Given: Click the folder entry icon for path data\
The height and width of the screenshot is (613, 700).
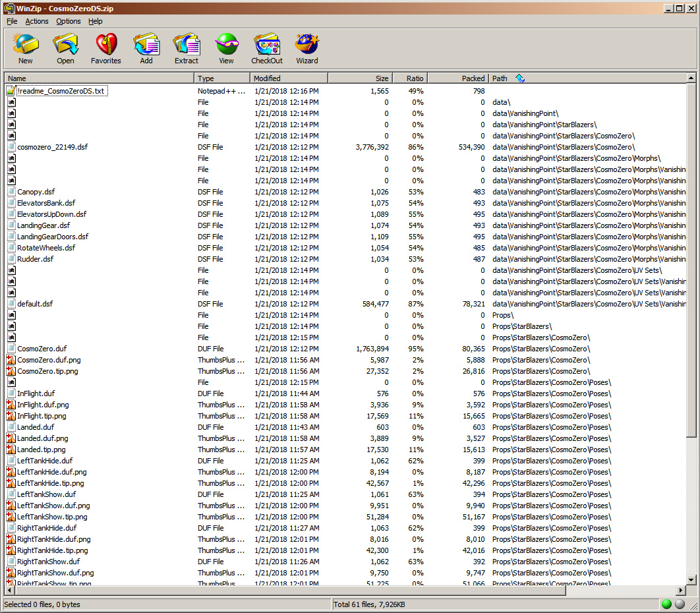Looking at the screenshot, I should pyautogui.click(x=12, y=102).
